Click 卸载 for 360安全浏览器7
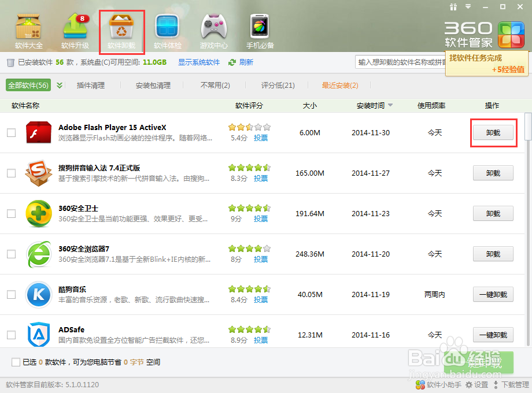Screen dimensions: 532x393 (x=493, y=254)
